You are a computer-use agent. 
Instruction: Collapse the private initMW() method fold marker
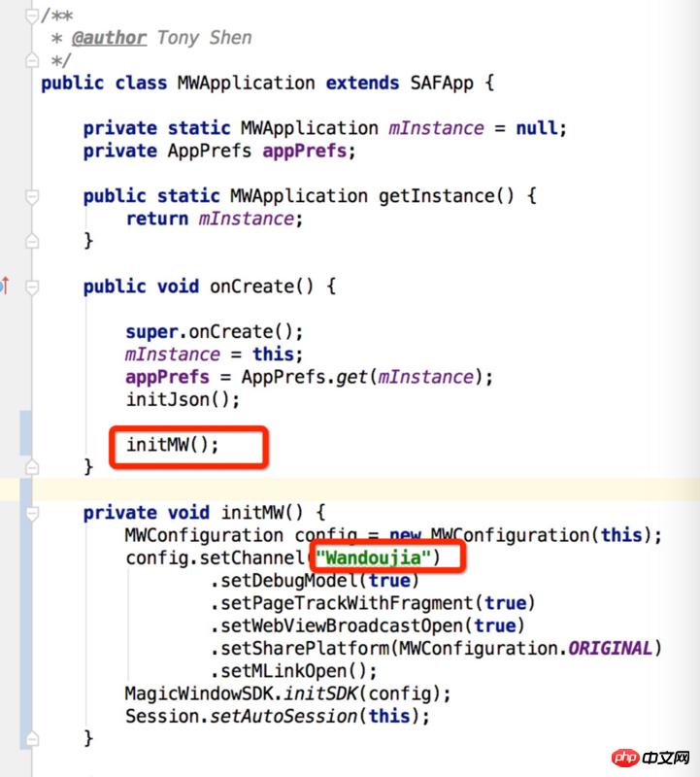[x=32, y=513]
